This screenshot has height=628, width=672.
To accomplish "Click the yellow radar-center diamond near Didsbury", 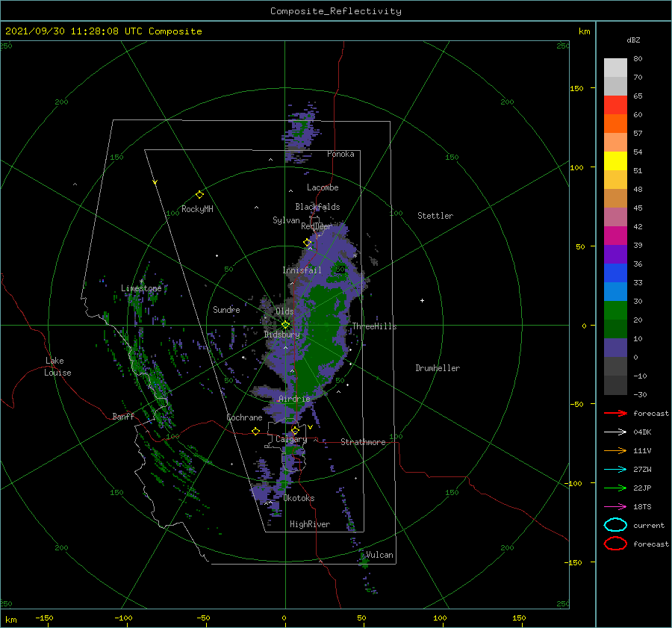I will coord(285,325).
